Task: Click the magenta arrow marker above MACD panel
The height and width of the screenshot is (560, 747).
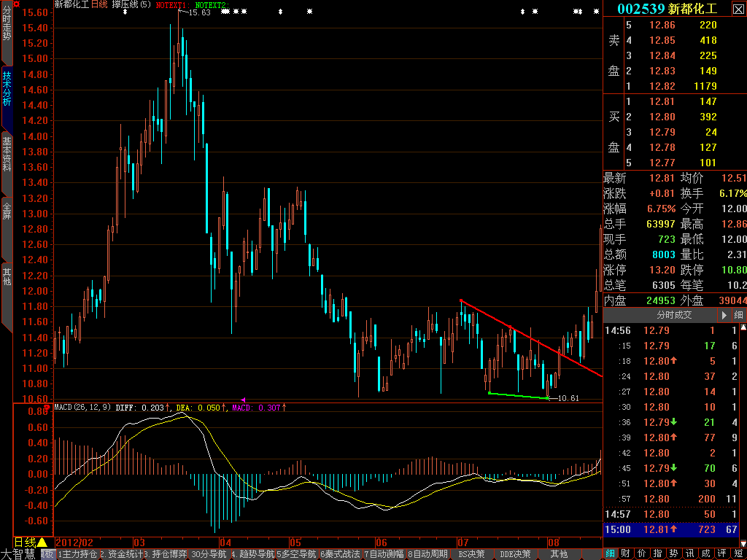Action: click(x=243, y=400)
